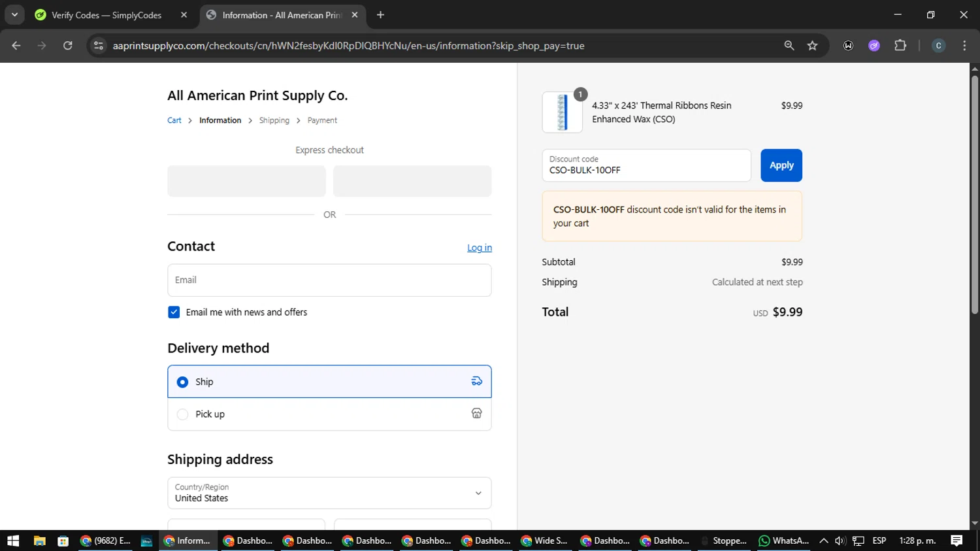980x551 pixels.
Task: Open the tab search dropdown arrow
Action: pos(14,15)
